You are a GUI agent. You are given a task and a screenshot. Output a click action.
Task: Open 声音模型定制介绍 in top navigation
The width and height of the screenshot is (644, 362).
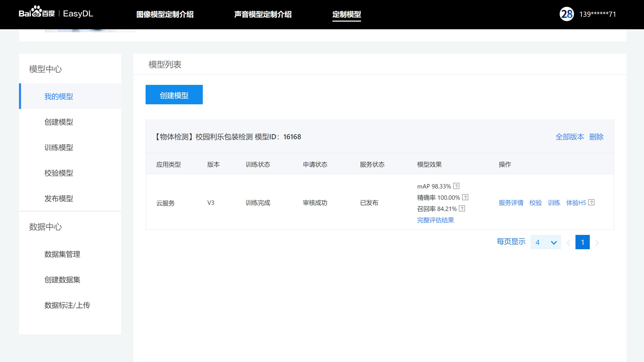click(x=263, y=14)
